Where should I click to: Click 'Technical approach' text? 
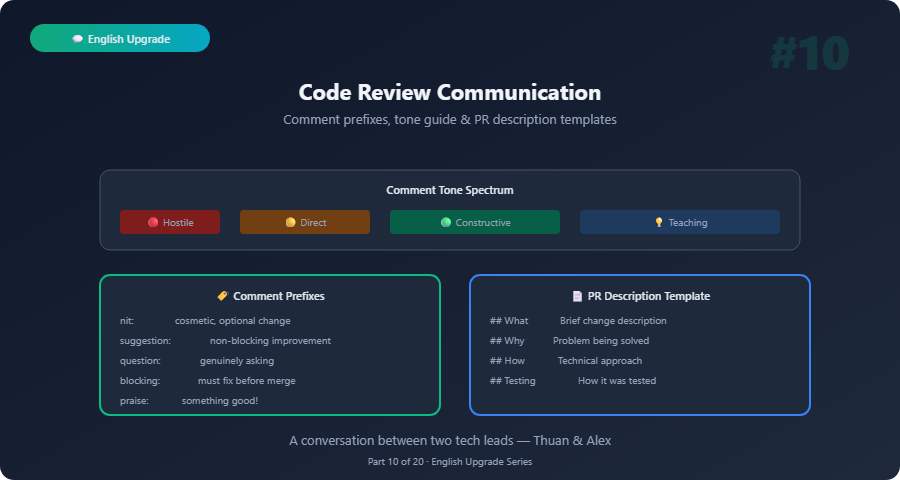coord(600,361)
